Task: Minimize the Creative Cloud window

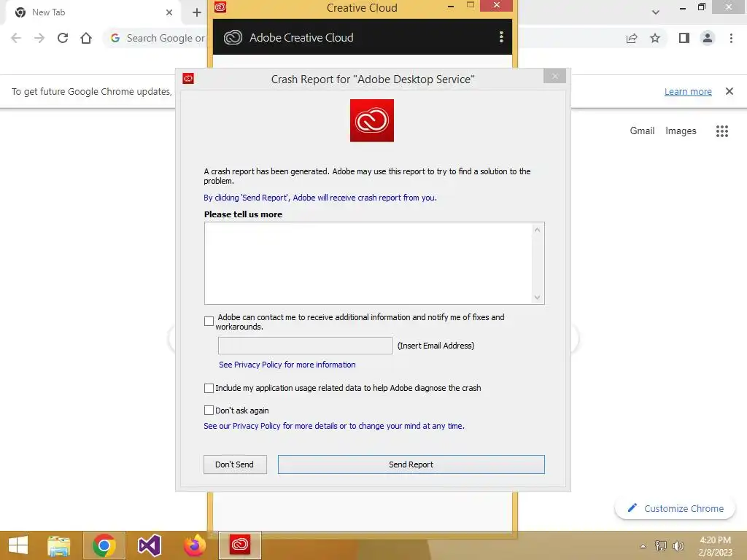Action: 451,6
